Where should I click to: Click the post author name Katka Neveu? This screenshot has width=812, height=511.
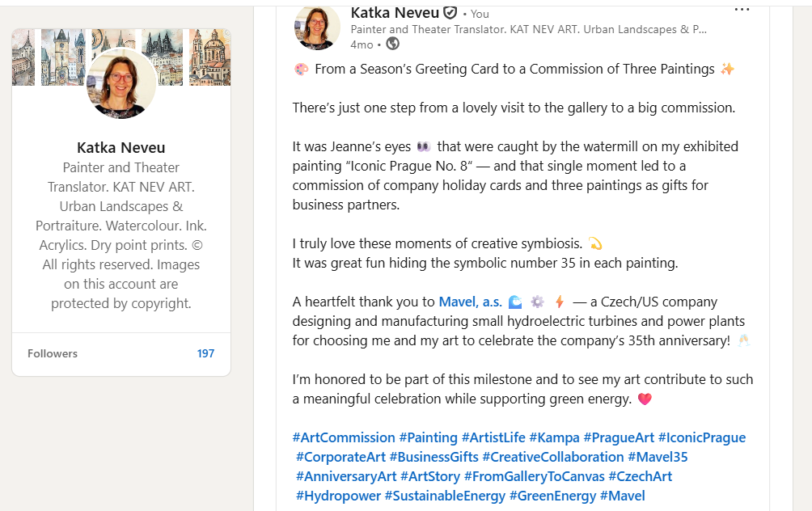395,13
